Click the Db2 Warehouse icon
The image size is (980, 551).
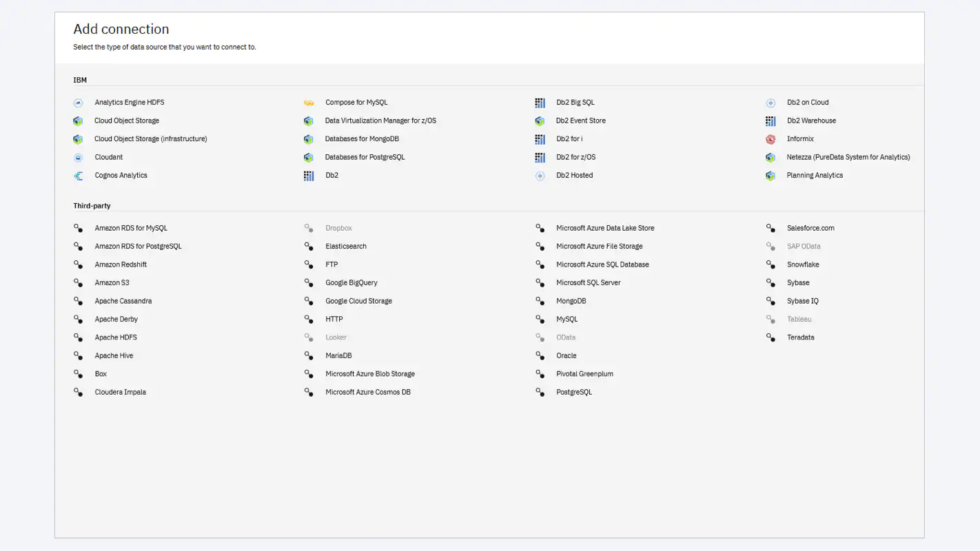click(x=770, y=121)
